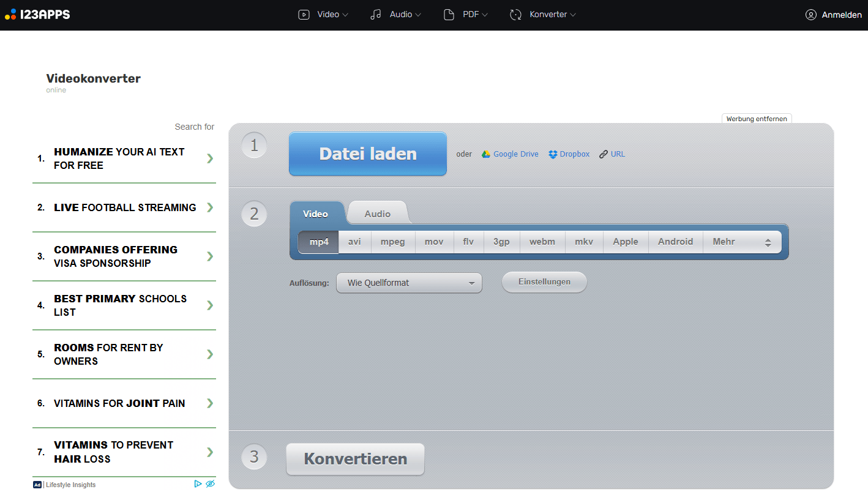The image size is (868, 492).
Task: Open the Einstellungen settings button
Action: [x=544, y=282]
